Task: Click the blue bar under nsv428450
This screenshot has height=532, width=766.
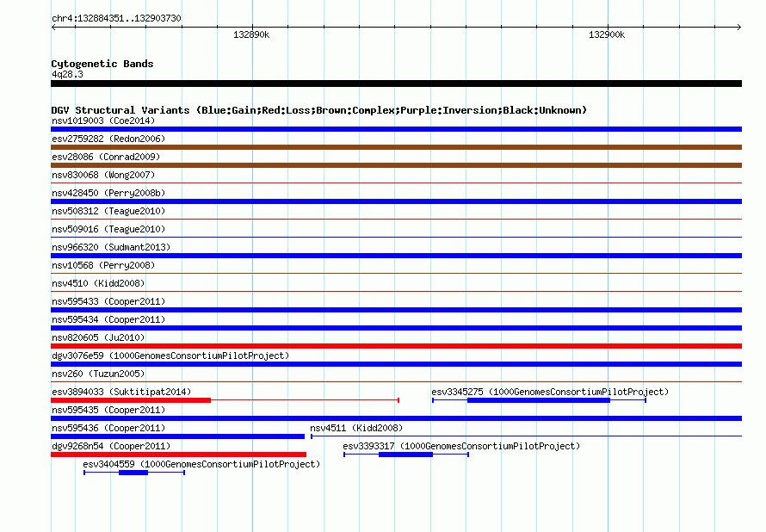Action: click(x=396, y=201)
